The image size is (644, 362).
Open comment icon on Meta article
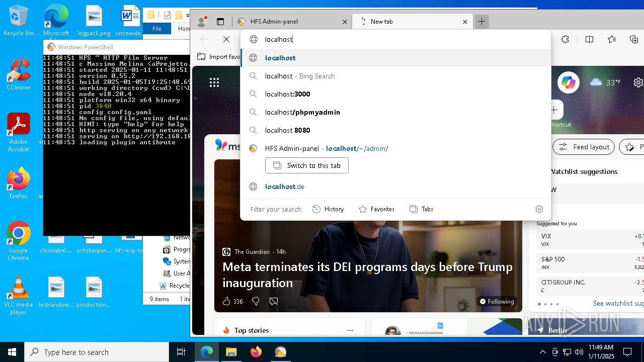(274, 301)
